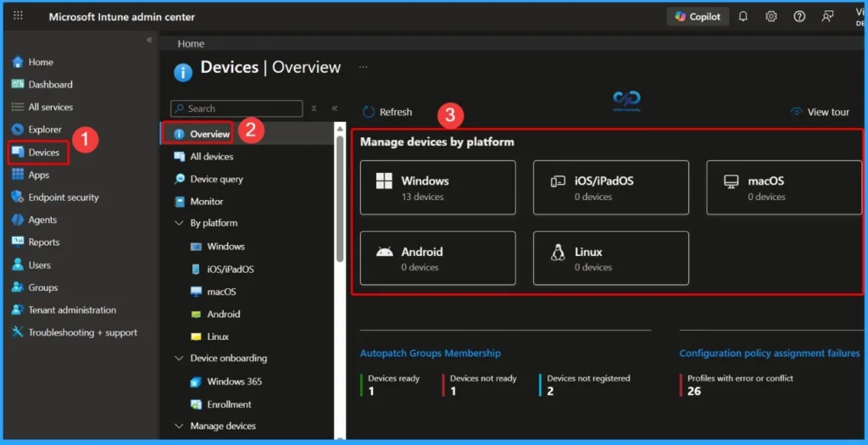The image size is (868, 445).
Task: Click the Devices not registered count
Action: pos(550,392)
